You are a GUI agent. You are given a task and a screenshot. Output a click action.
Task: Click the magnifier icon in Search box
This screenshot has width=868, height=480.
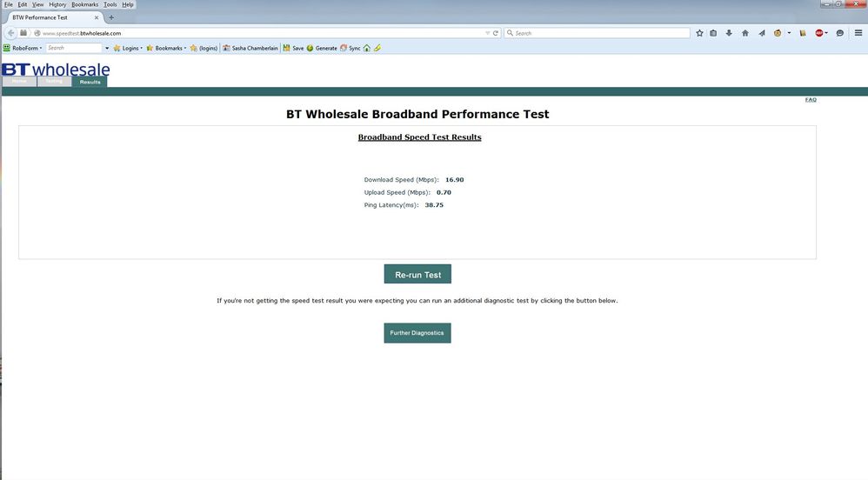click(x=510, y=33)
